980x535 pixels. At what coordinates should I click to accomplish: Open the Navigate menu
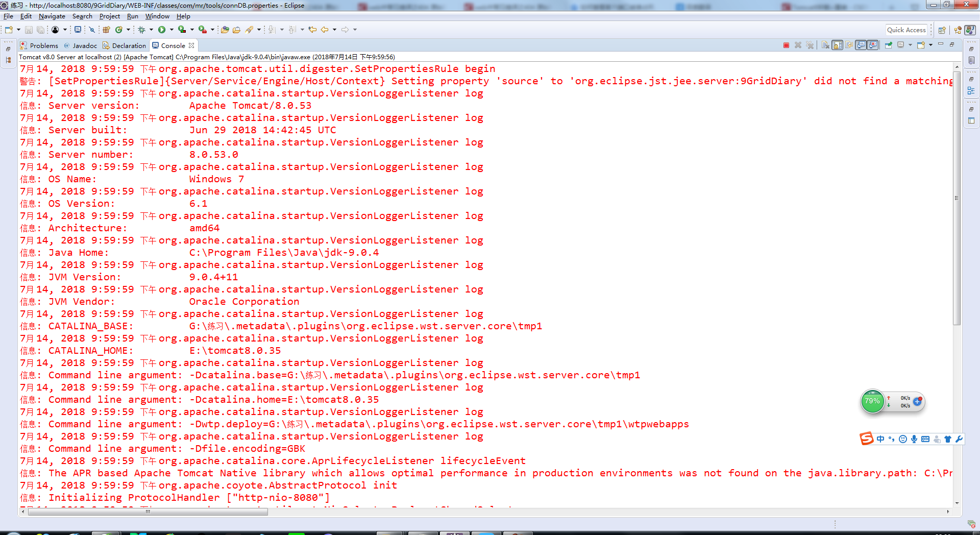pyautogui.click(x=52, y=16)
